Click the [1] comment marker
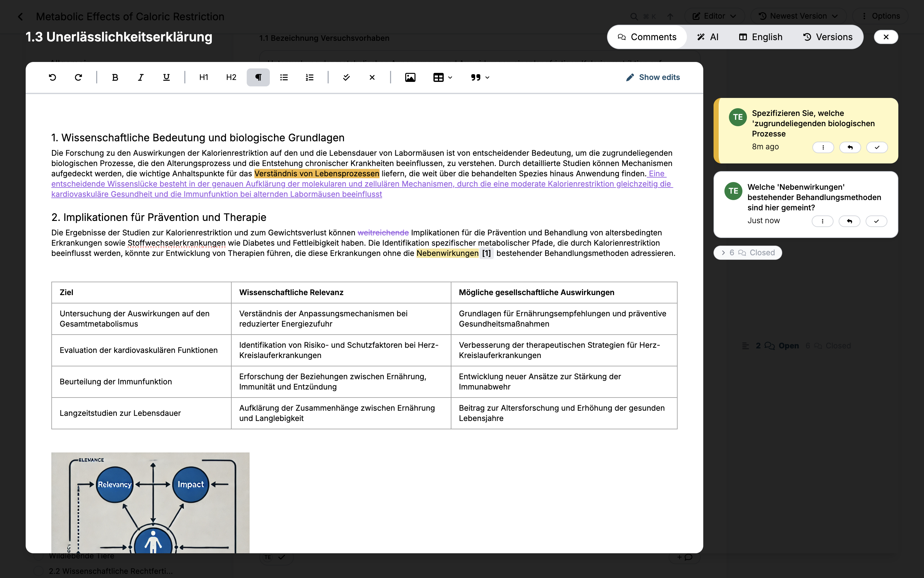 [486, 253]
